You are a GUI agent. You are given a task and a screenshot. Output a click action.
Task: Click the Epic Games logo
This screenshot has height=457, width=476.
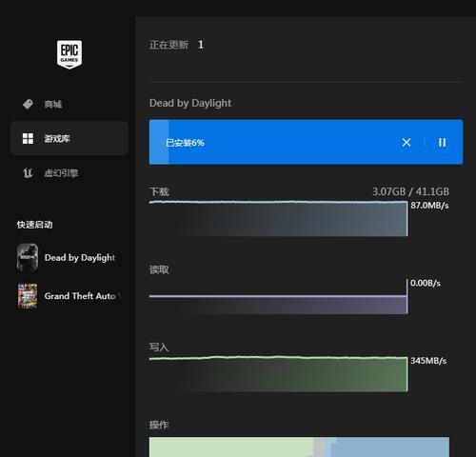coord(69,54)
